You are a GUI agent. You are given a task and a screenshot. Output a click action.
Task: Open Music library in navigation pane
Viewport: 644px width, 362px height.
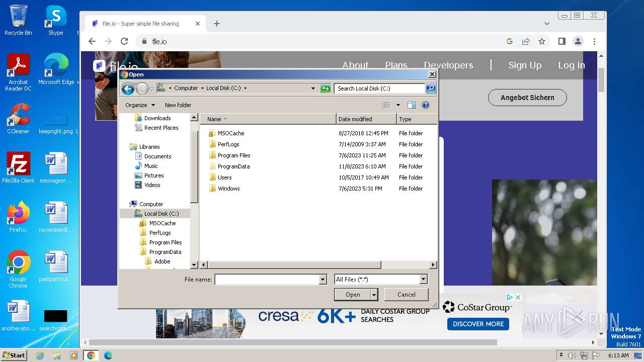[151, 166]
